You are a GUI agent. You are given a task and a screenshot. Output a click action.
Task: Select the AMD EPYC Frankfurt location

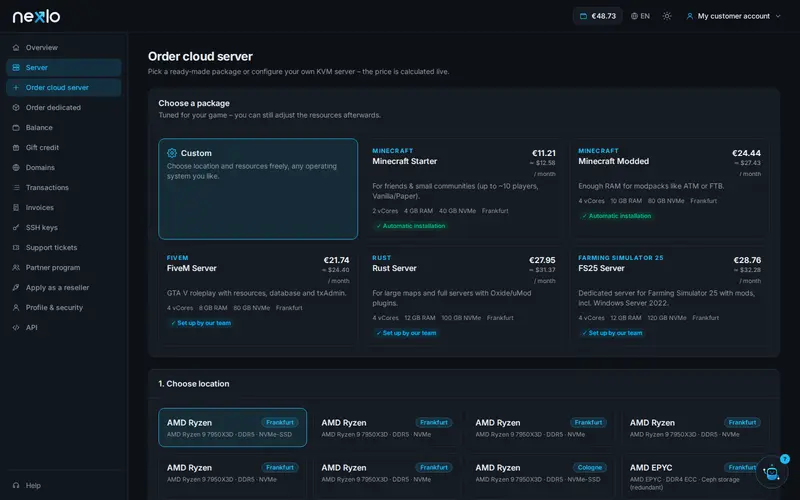[x=695, y=474]
